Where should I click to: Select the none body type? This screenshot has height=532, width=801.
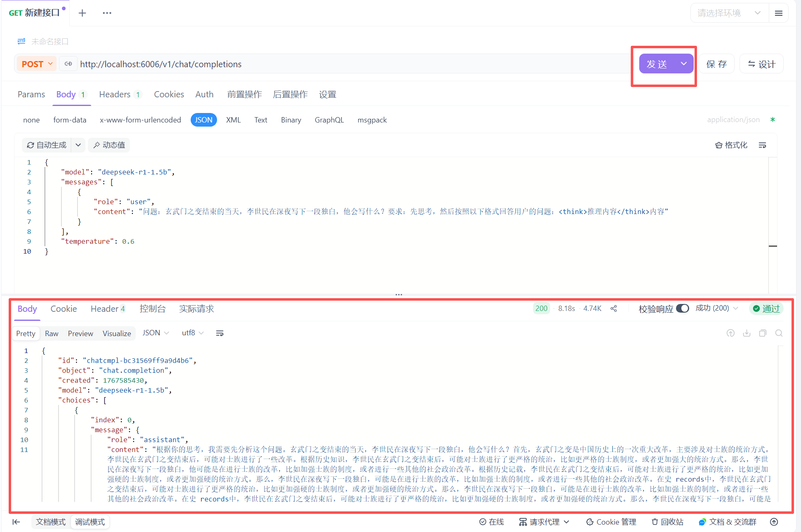pos(31,120)
